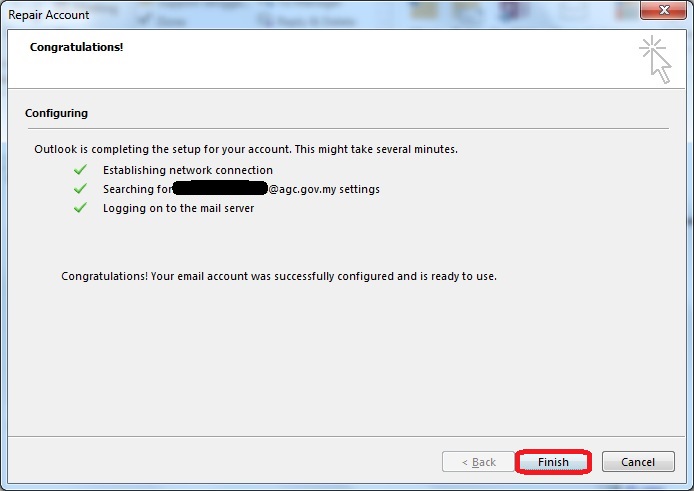Click checkmark next to Searching for settings
This screenshot has width=694, height=491.
(81, 189)
